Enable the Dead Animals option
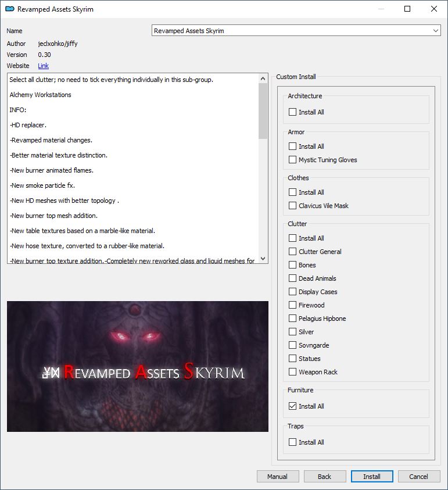Image resolution: width=448 pixels, height=490 pixels. [x=292, y=278]
